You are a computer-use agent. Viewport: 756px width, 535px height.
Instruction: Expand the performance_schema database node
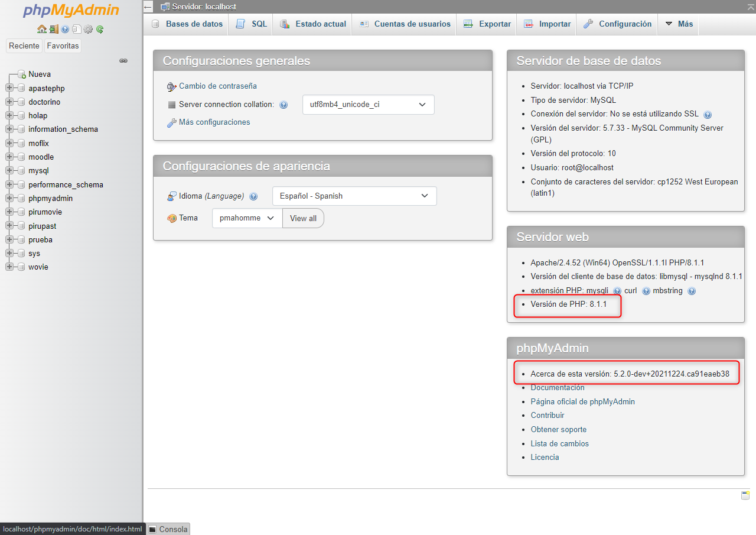(x=9, y=184)
